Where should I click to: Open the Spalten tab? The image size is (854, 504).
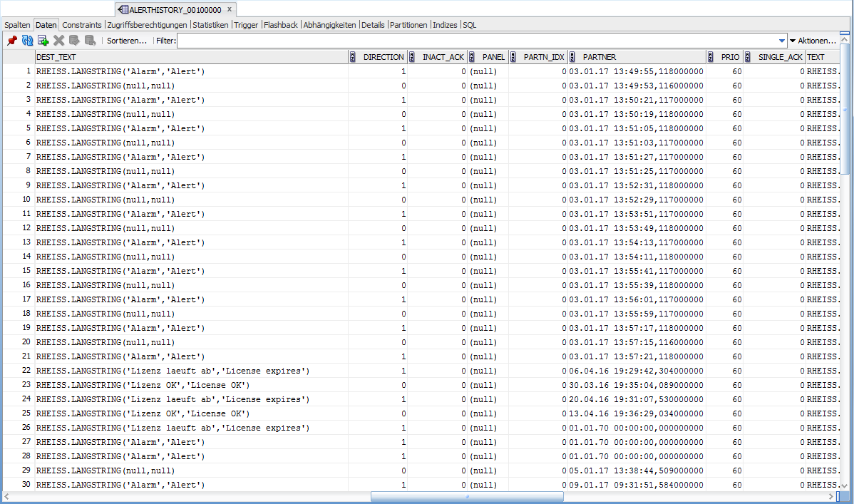click(x=17, y=25)
